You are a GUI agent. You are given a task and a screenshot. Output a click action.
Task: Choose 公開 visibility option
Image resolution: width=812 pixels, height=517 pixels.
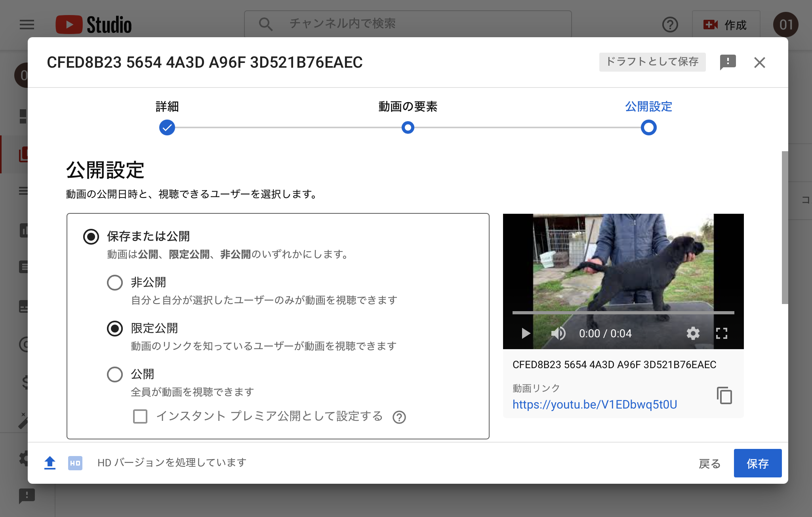coord(115,374)
